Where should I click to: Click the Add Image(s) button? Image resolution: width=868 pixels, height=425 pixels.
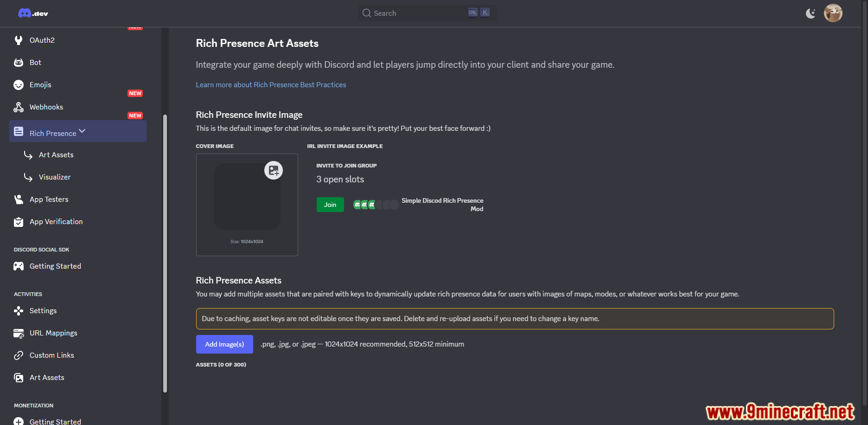224,344
